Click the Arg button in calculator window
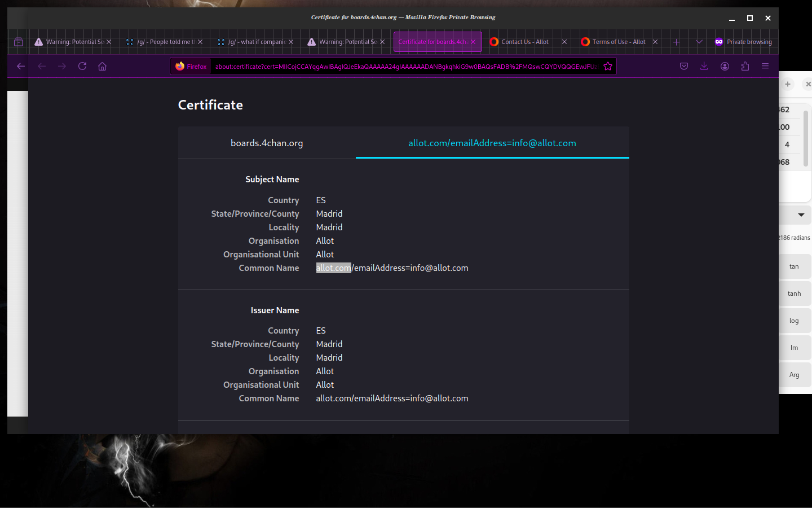The image size is (812, 508). (x=795, y=375)
